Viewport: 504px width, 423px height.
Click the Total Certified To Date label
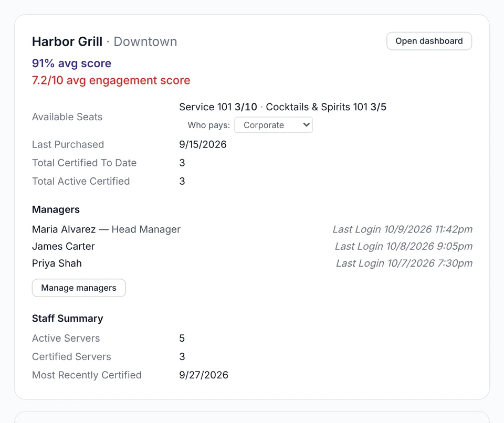pyautogui.click(x=84, y=163)
